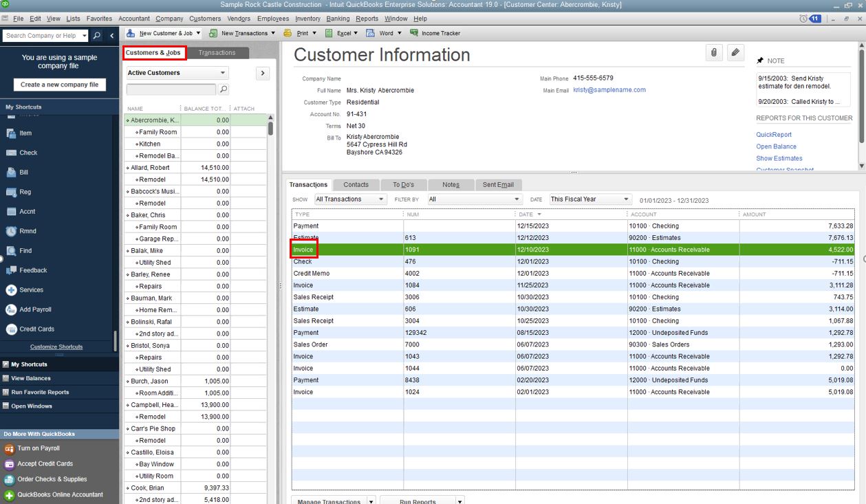866x504 pixels.
Task: Open the Accountant menu
Action: (x=134, y=19)
